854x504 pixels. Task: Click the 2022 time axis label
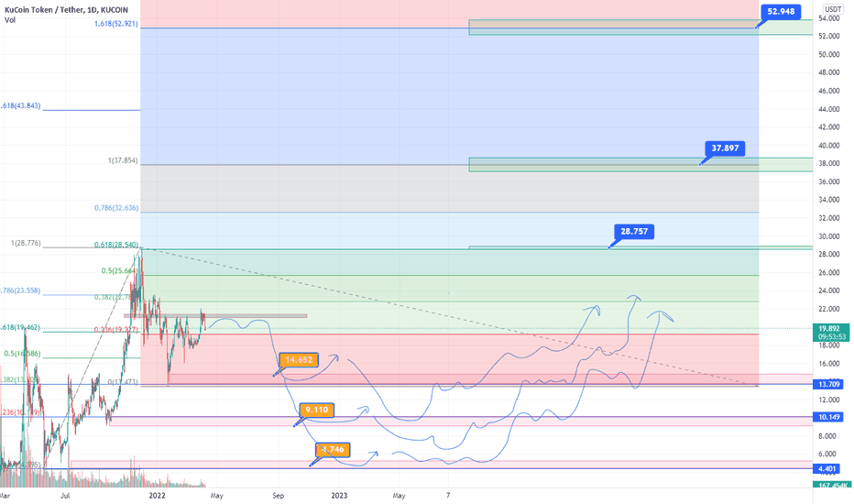point(158,496)
